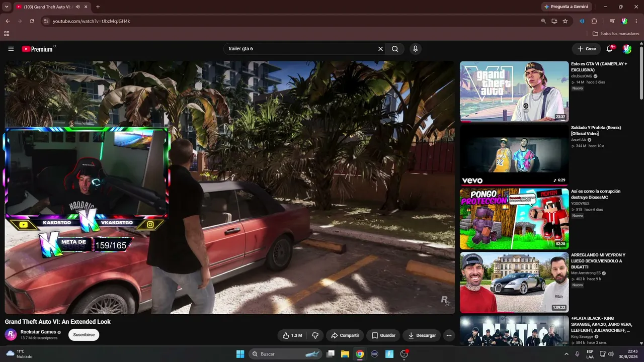This screenshot has width=644, height=362.
Task: Open the Bugatti Veyron video thumbnail
Action: pyautogui.click(x=514, y=282)
